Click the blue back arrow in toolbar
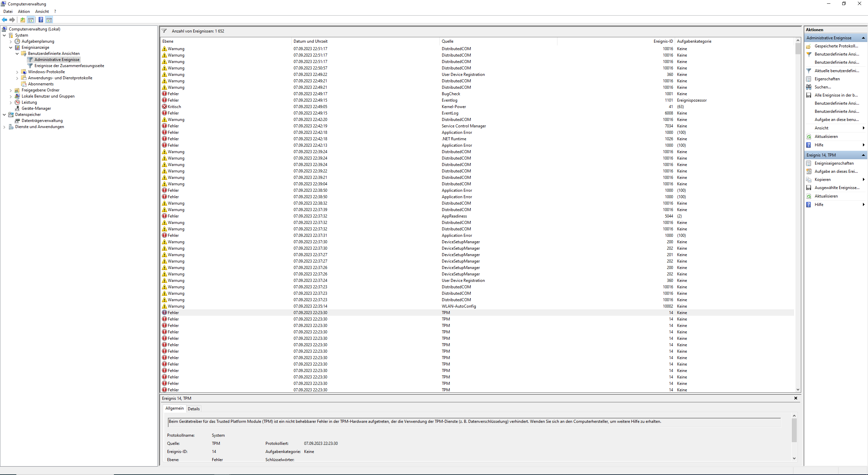868x475 pixels. point(4,20)
